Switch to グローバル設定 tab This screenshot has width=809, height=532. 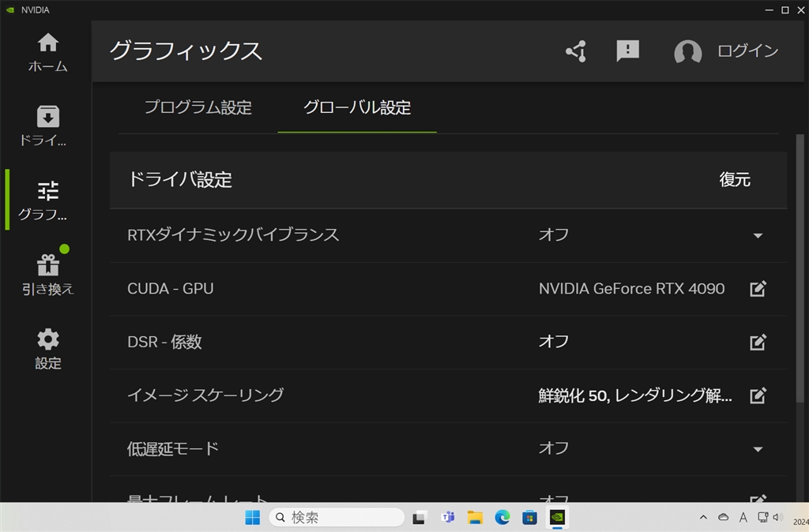coord(357,107)
